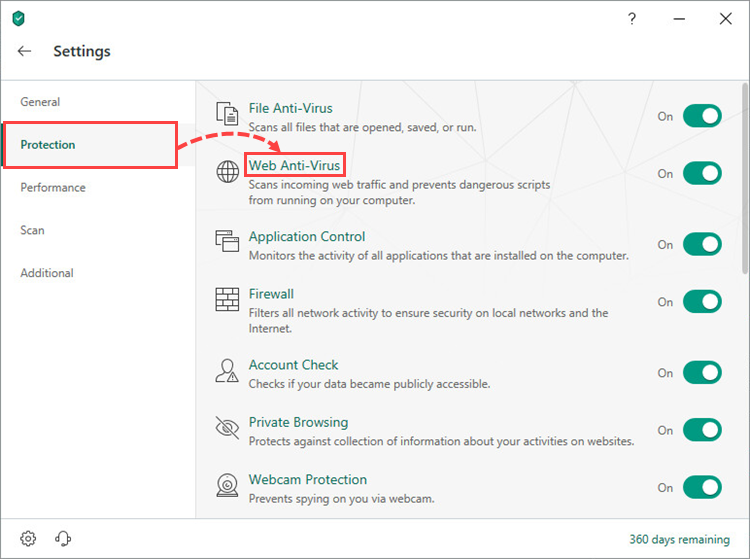
Task: Click text 'Prevents spying on you via webcam'
Action: [342, 499]
